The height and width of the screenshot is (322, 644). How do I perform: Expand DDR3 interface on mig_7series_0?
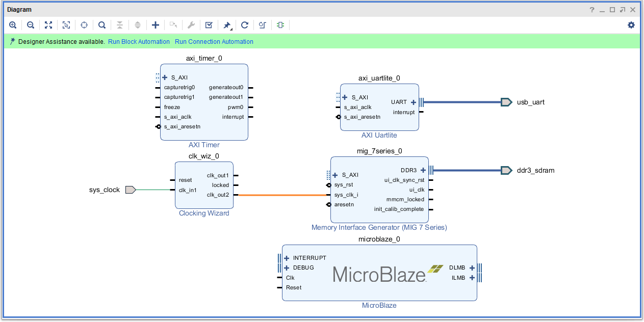tap(423, 170)
